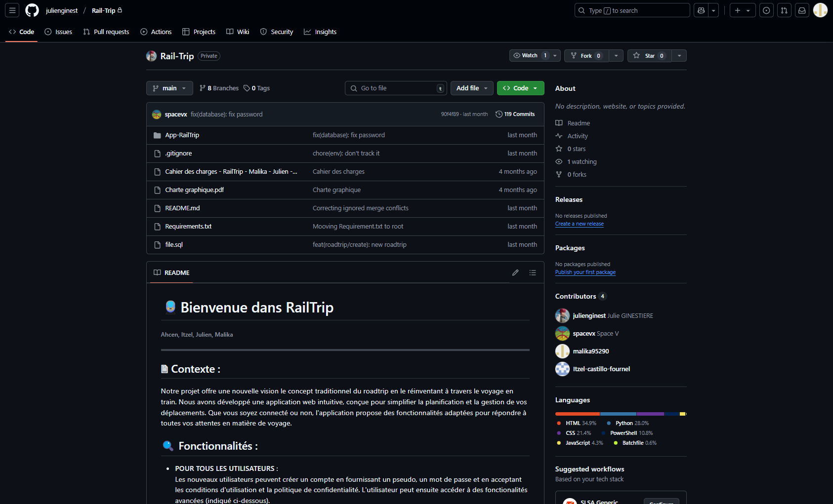Open the README outline list icon
Viewport: 833px width, 504px height.
tap(533, 272)
